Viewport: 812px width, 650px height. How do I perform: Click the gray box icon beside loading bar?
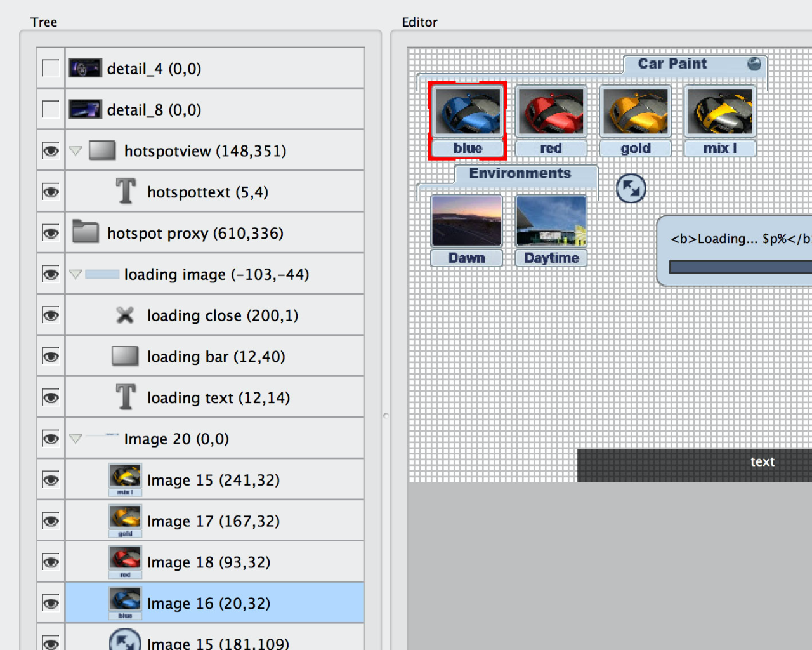click(125, 355)
